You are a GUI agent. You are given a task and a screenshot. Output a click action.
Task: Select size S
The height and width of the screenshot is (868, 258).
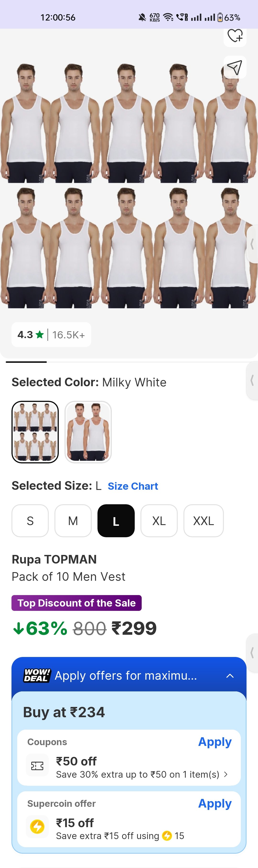pyautogui.click(x=30, y=521)
